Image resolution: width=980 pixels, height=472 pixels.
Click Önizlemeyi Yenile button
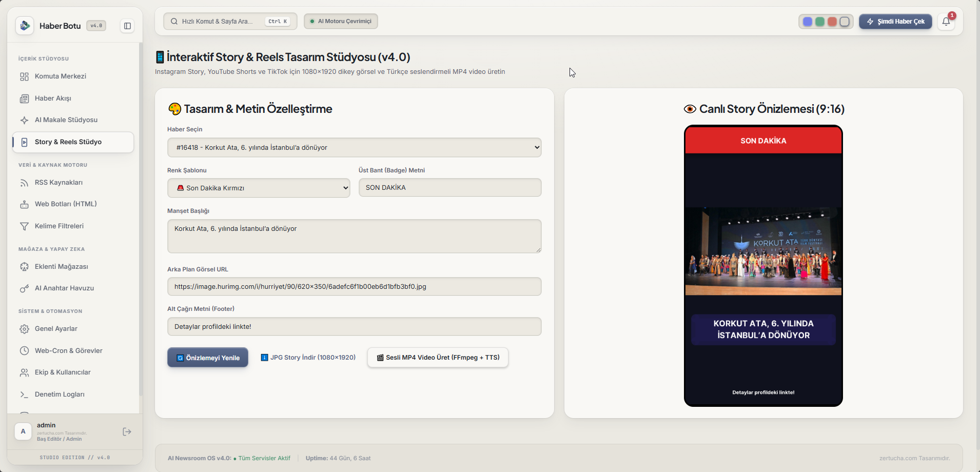[x=208, y=358]
